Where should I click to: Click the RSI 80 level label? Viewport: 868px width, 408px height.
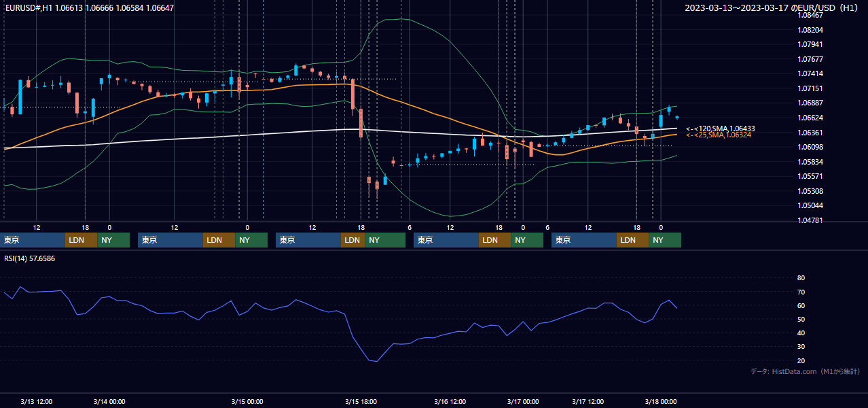(801, 278)
